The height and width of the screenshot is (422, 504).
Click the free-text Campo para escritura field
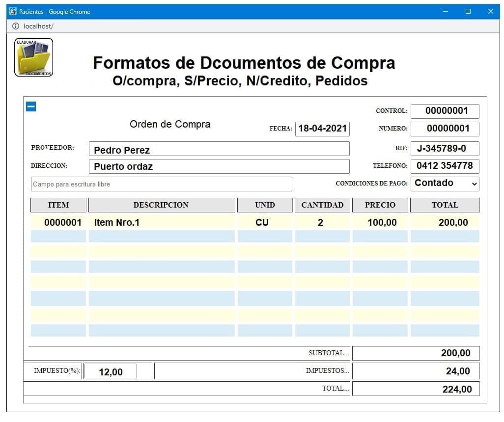click(161, 184)
